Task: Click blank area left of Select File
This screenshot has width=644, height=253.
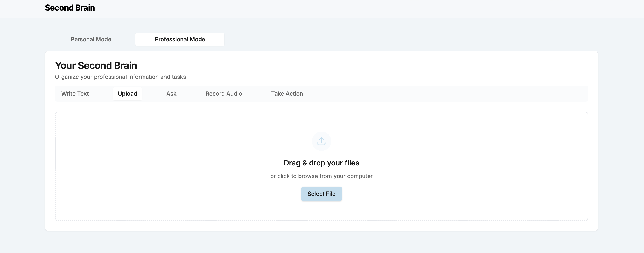Action: point(225,194)
